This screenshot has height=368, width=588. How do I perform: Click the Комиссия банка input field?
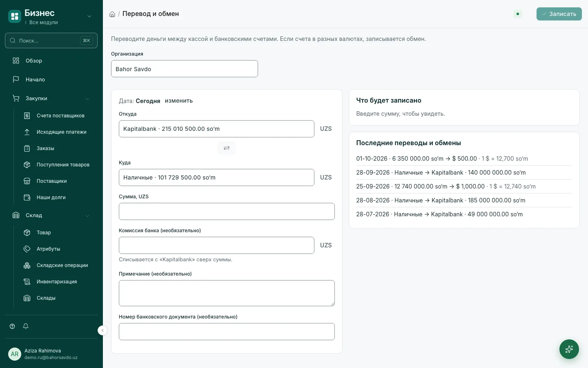(216, 245)
